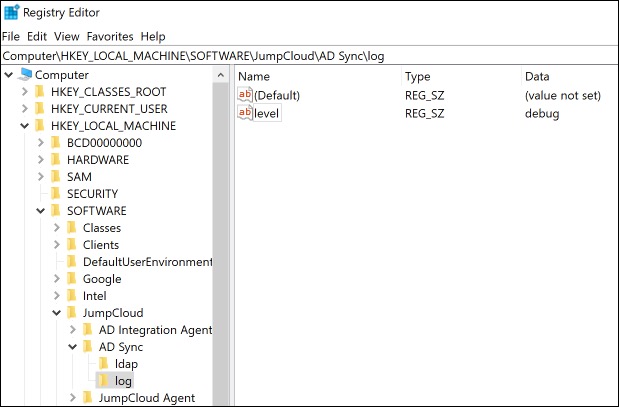Collapse the AD Sync key
This screenshot has height=407, width=619.
(x=73, y=347)
